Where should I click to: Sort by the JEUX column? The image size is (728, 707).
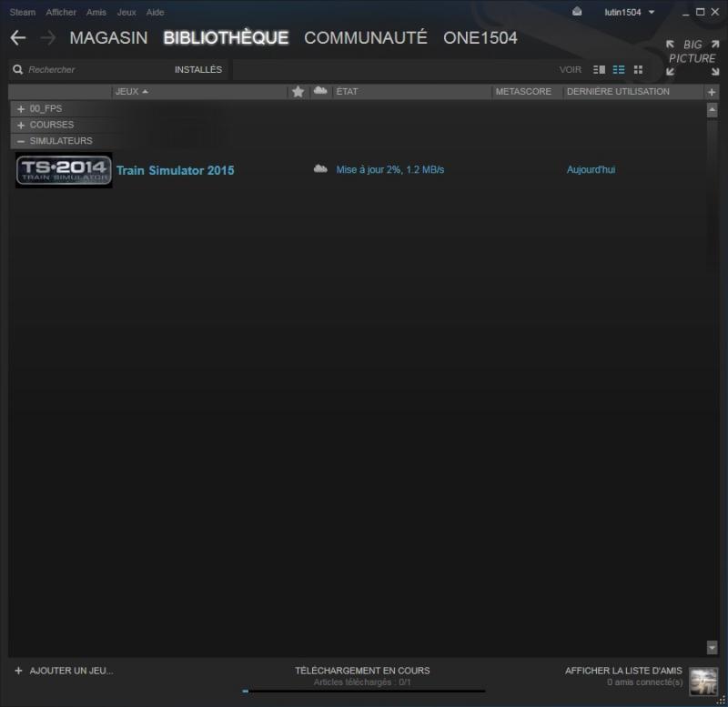131,92
